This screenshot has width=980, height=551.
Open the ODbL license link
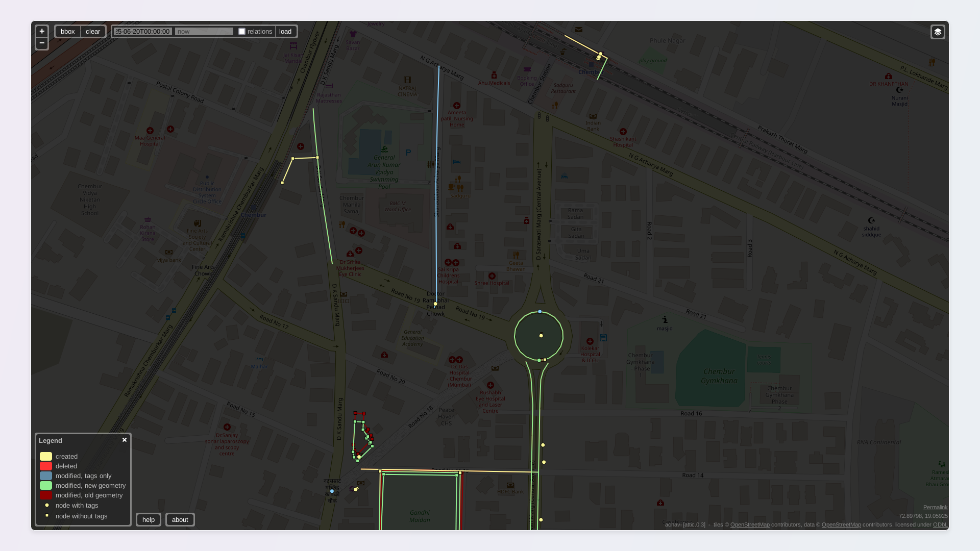pyautogui.click(x=940, y=524)
